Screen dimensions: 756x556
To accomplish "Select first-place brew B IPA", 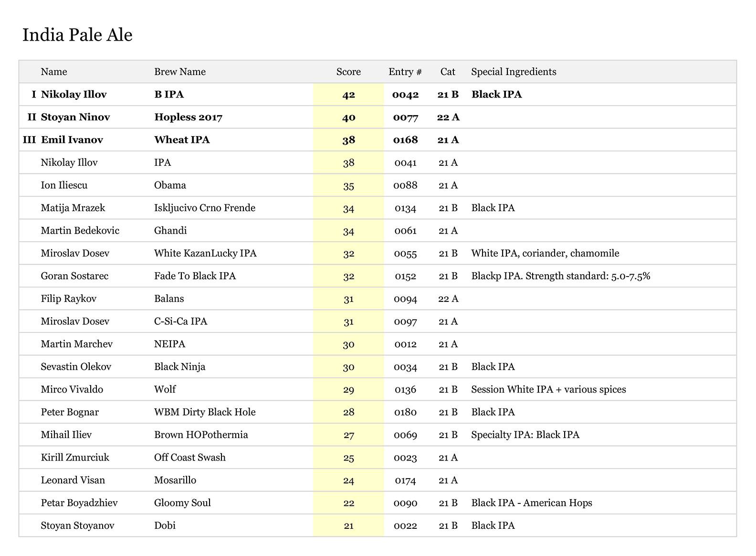I will (x=169, y=95).
